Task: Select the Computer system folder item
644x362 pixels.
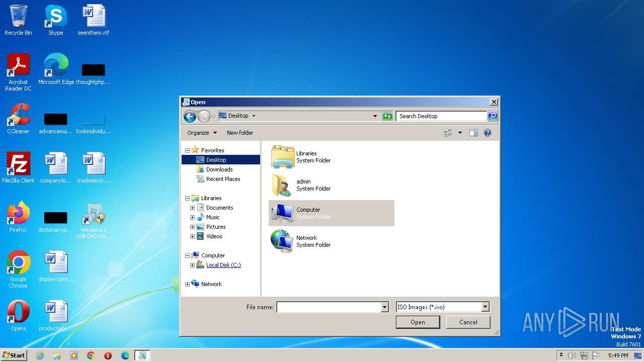Action: click(x=332, y=213)
